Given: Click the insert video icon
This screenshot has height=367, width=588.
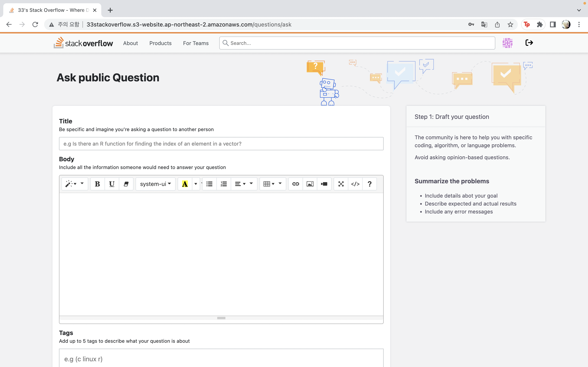Looking at the screenshot, I should click(324, 184).
